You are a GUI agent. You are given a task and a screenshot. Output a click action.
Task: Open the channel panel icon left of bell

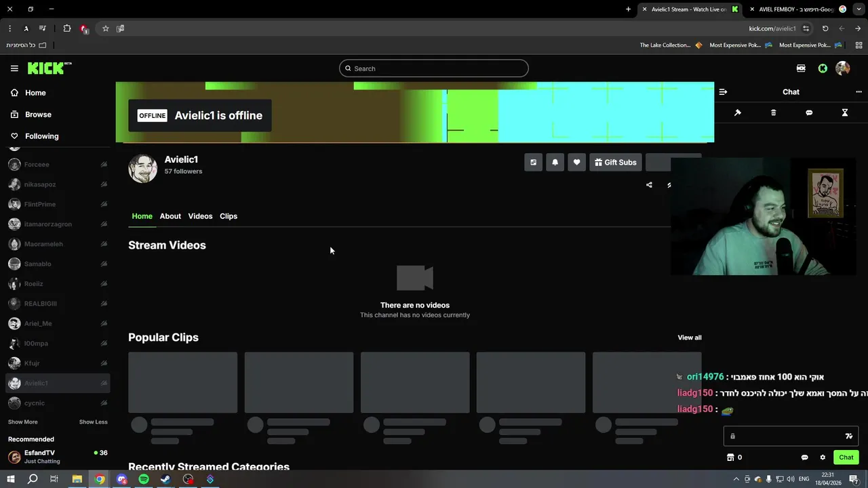(533, 162)
